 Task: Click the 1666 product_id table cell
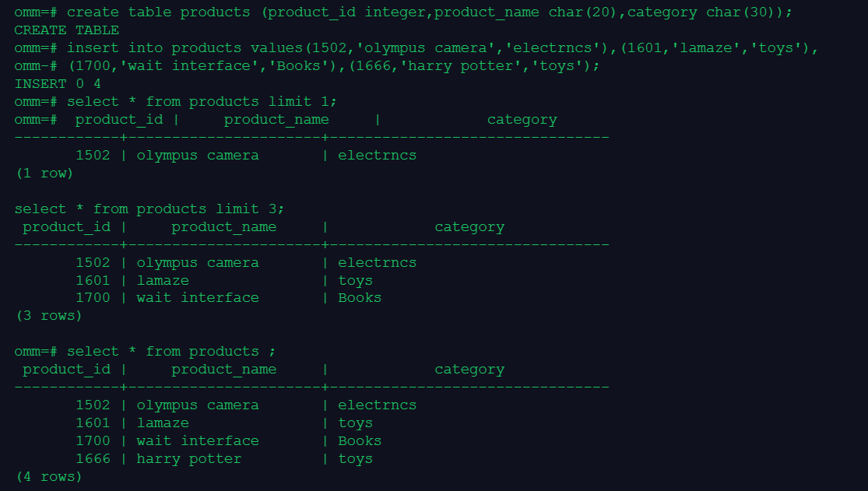pyautogui.click(x=93, y=459)
